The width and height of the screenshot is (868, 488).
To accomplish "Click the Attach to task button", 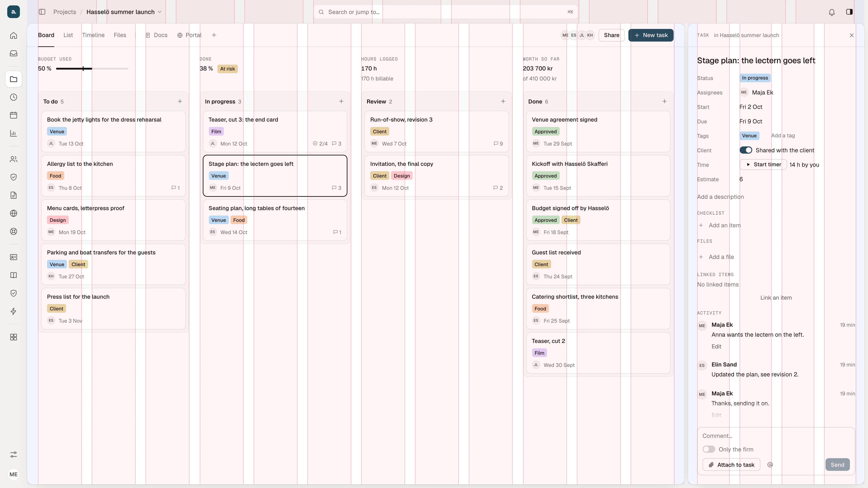I will click(x=731, y=465).
